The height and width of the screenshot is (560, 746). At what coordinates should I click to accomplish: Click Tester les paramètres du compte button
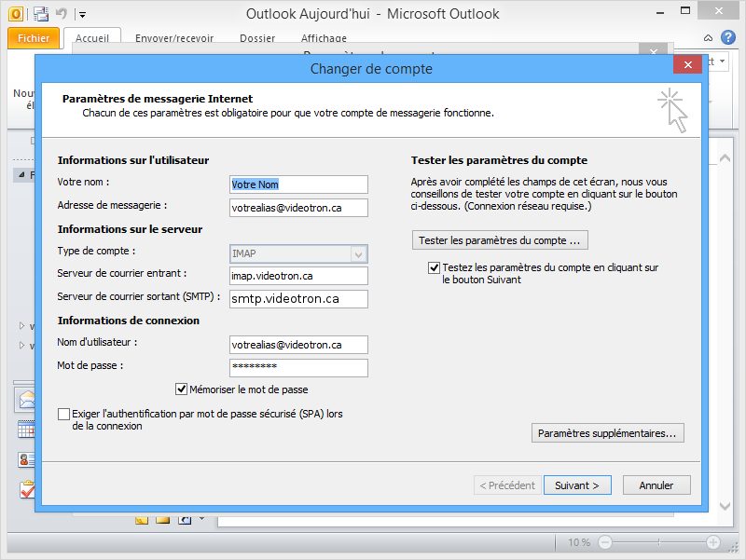(500, 240)
